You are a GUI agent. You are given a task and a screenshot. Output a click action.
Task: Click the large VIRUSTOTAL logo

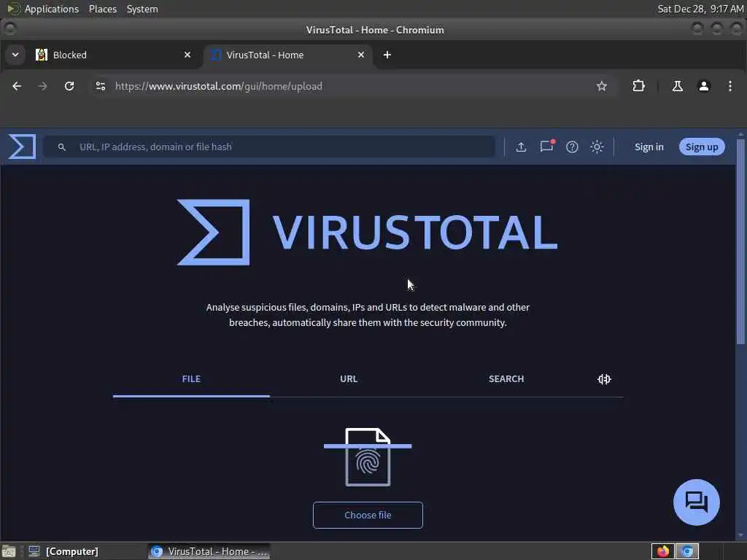point(367,233)
